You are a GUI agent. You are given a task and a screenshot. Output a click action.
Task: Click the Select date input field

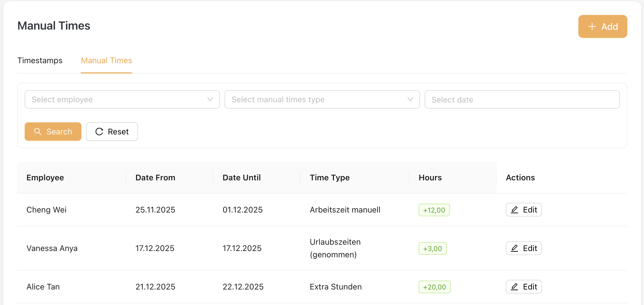point(522,100)
